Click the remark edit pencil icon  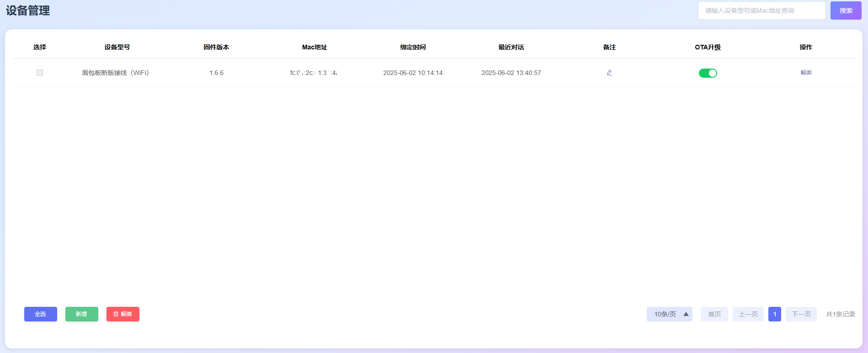pyautogui.click(x=609, y=73)
